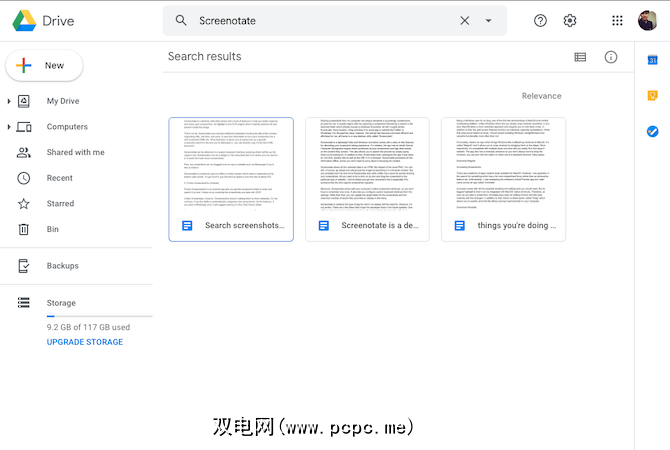The height and width of the screenshot is (450, 670).
Task: Click the UPGRADE STORAGE link
Action: (85, 342)
